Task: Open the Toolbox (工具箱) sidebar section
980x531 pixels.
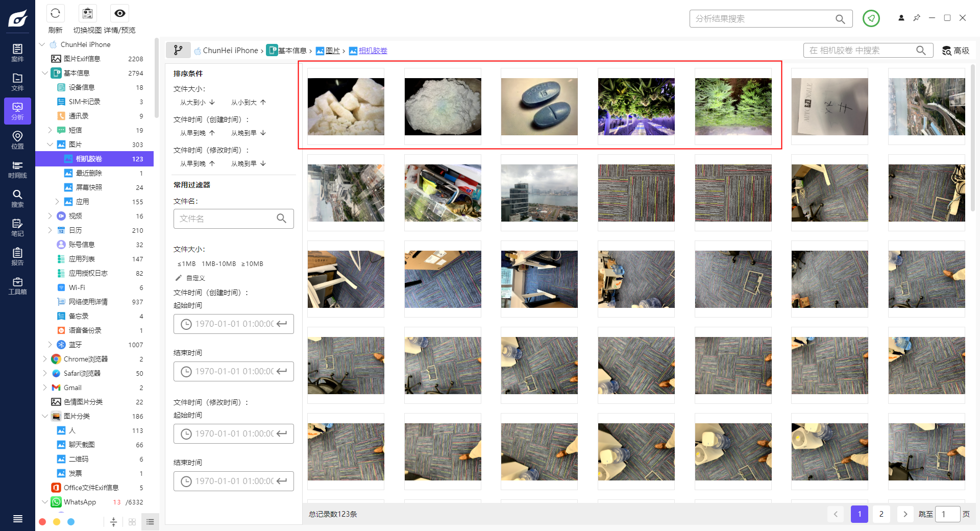Action: 17,285
